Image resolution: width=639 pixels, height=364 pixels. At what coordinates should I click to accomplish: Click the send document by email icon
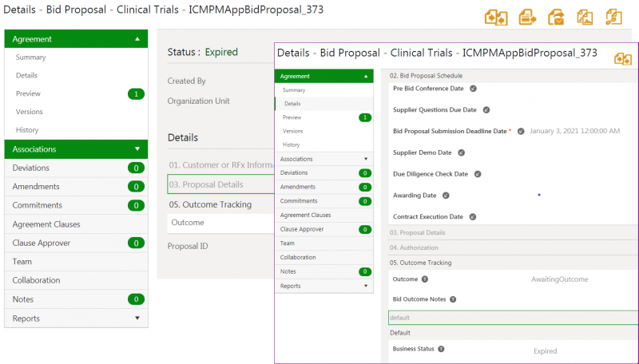(x=556, y=18)
